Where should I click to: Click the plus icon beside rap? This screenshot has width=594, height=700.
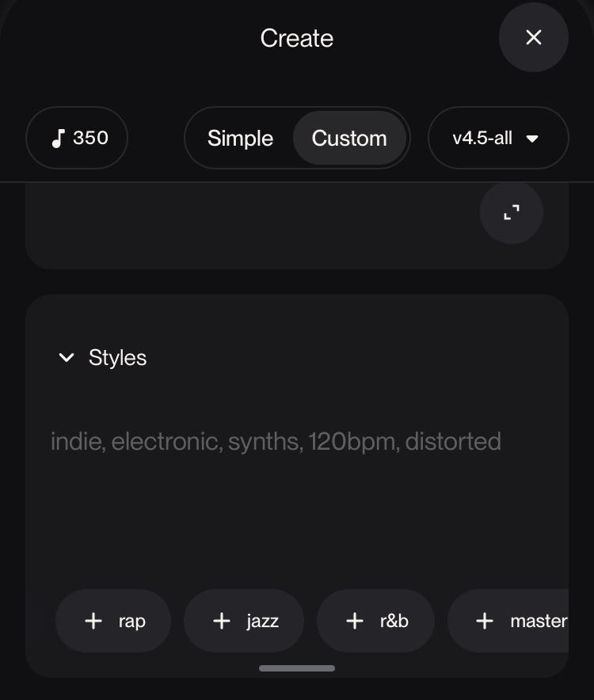tap(93, 621)
